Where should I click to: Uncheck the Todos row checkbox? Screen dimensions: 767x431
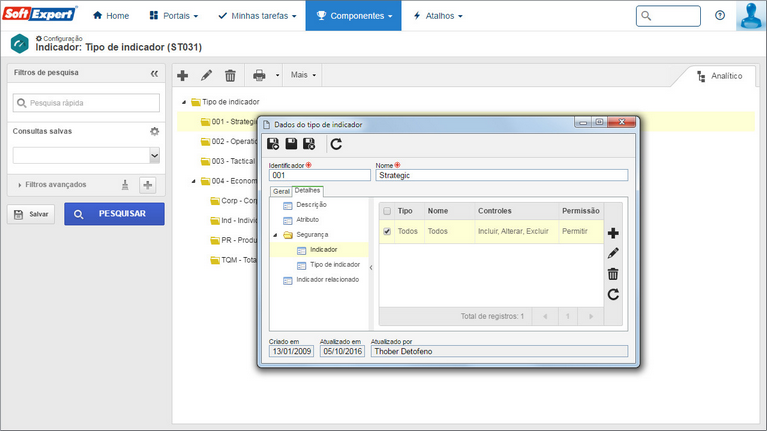[387, 231]
